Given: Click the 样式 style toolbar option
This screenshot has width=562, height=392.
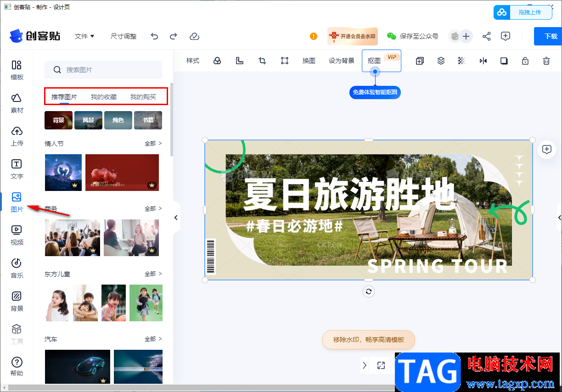Looking at the screenshot, I should (x=193, y=61).
